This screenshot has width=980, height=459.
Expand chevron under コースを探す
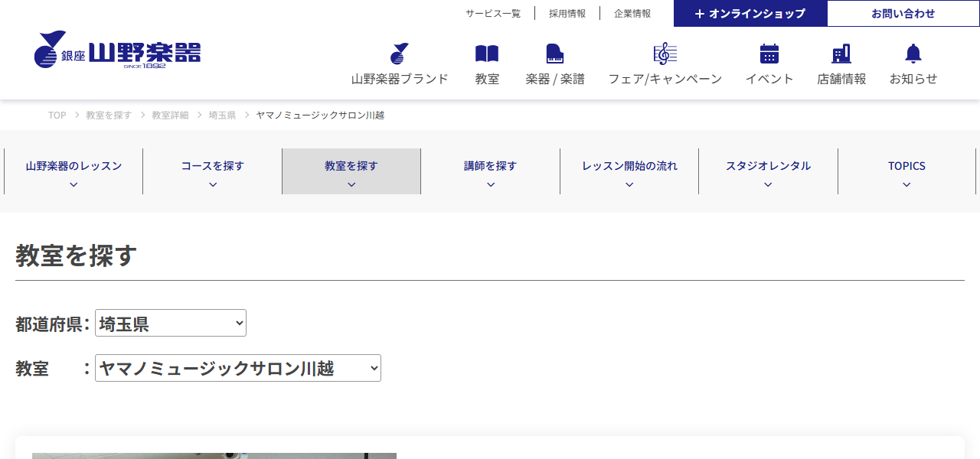[x=213, y=184]
